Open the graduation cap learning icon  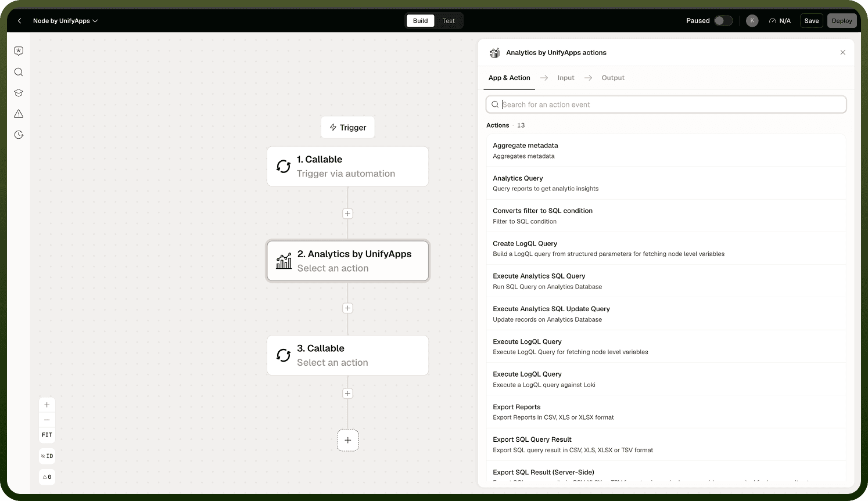[x=19, y=93]
